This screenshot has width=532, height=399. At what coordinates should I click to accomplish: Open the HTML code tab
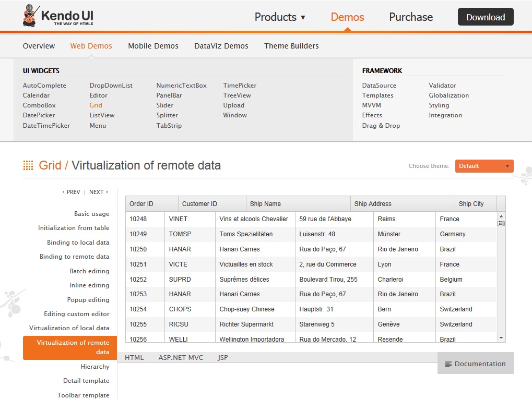(134, 358)
